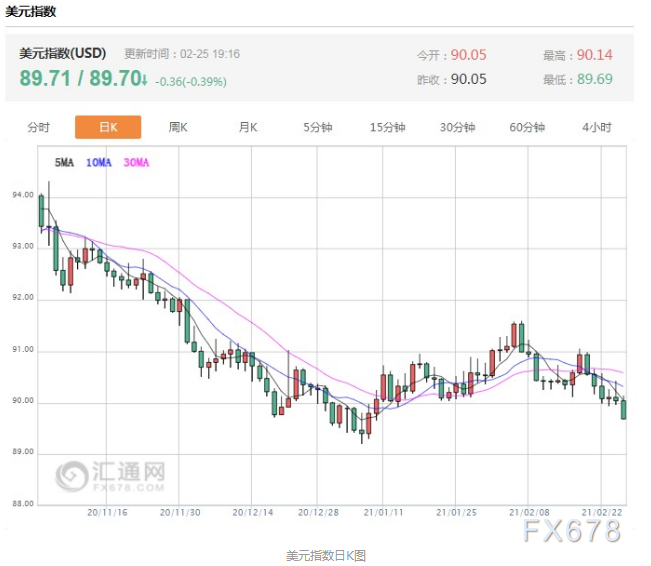Select the 日K chart tab
This screenshot has width=651, height=566.
(x=108, y=127)
